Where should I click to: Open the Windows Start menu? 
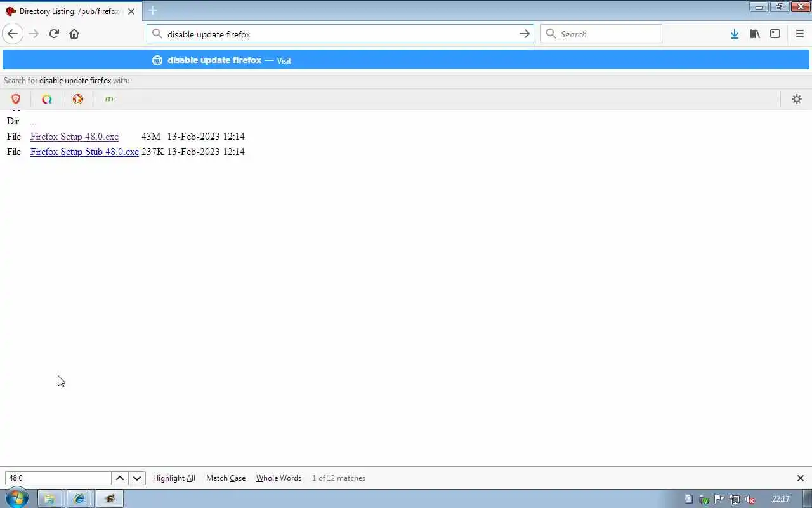[16, 498]
